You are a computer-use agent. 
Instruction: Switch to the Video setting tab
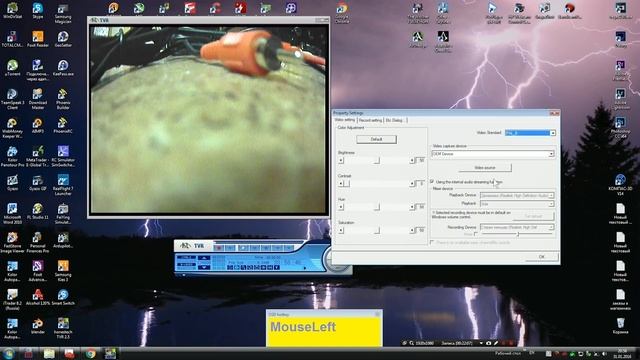[x=345, y=120]
